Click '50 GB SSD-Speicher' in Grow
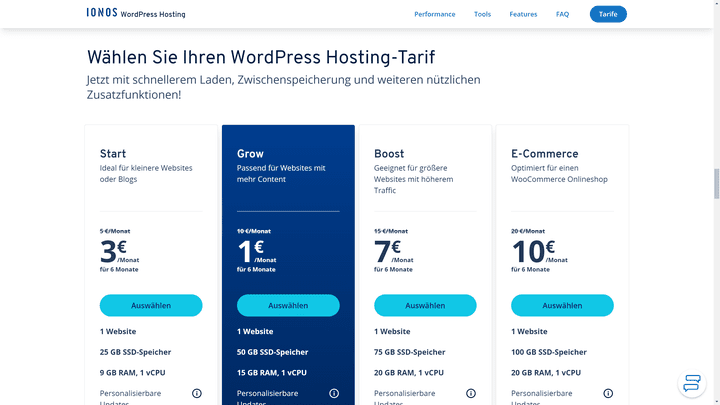The image size is (720, 405). pos(272,352)
